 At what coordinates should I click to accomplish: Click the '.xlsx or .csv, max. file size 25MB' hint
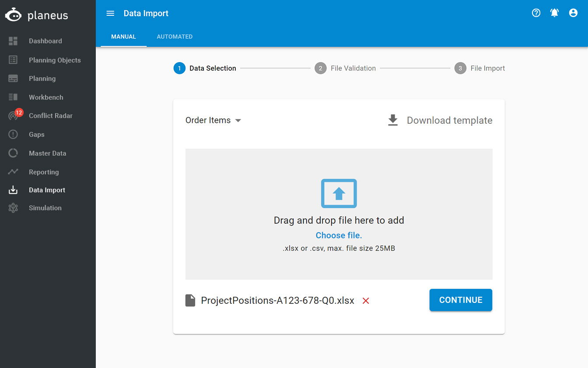(x=339, y=249)
